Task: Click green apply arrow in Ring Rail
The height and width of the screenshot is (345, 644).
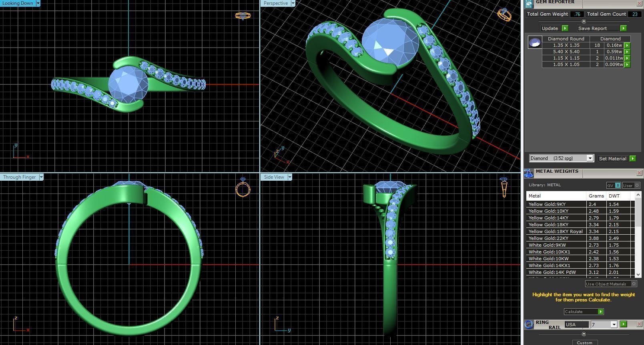Action: [623, 324]
